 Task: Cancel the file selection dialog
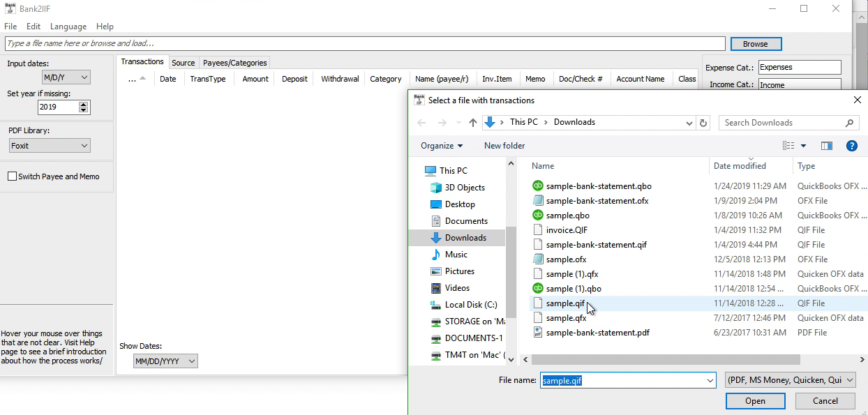coord(825,401)
